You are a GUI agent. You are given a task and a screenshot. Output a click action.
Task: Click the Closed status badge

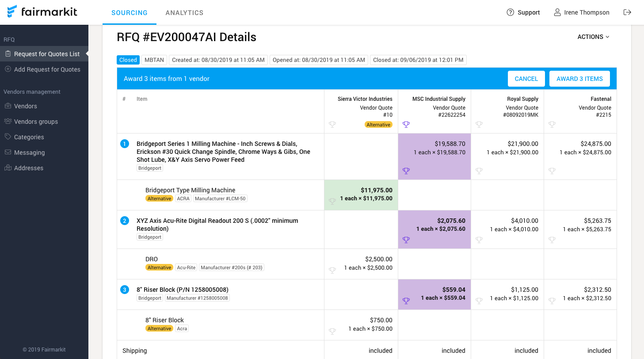pos(128,60)
